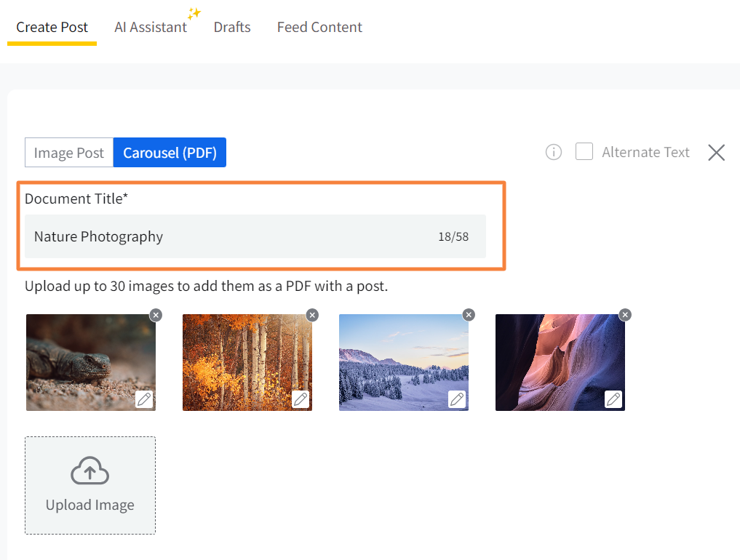Viewport: 740px width, 560px height.
Task: Go to the Drafts tab
Action: pos(232,27)
